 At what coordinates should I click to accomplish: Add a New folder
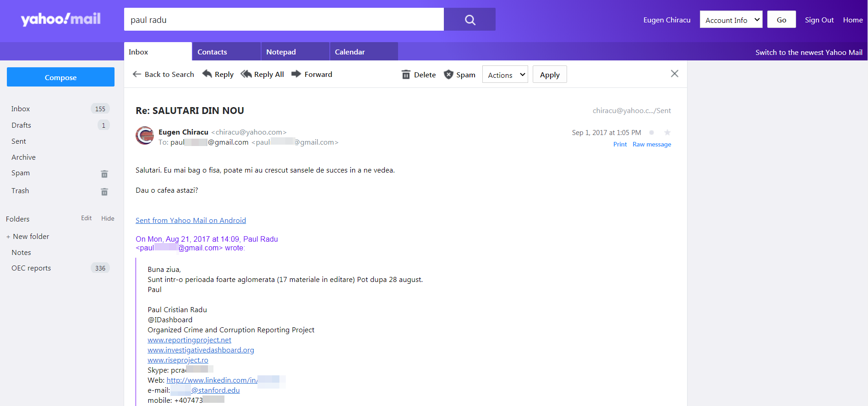click(27, 236)
